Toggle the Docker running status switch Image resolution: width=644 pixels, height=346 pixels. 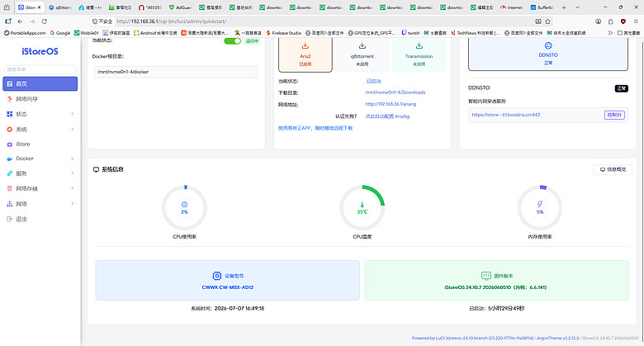click(233, 41)
